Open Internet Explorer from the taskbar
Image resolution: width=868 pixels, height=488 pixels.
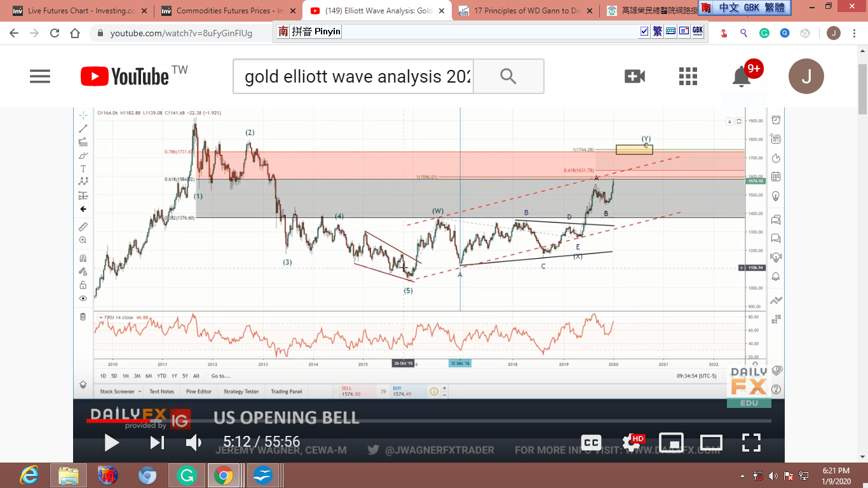click(29, 475)
